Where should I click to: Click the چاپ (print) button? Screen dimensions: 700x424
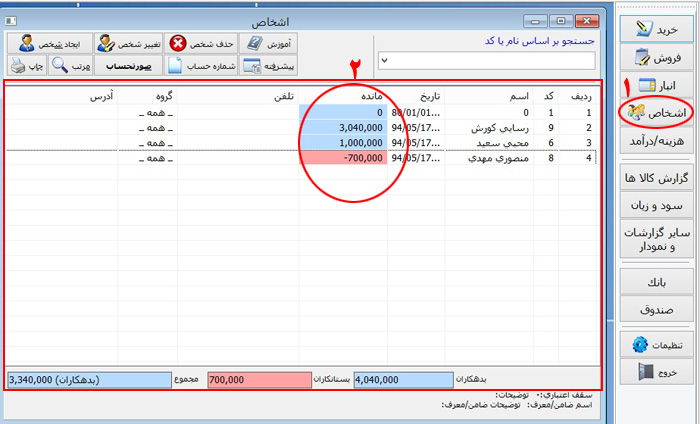click(22, 66)
